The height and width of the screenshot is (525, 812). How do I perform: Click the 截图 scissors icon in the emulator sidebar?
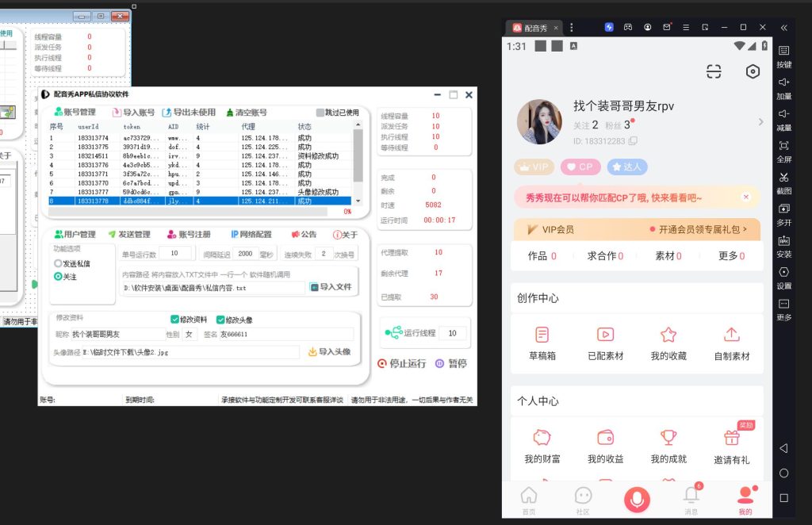pyautogui.click(x=783, y=177)
